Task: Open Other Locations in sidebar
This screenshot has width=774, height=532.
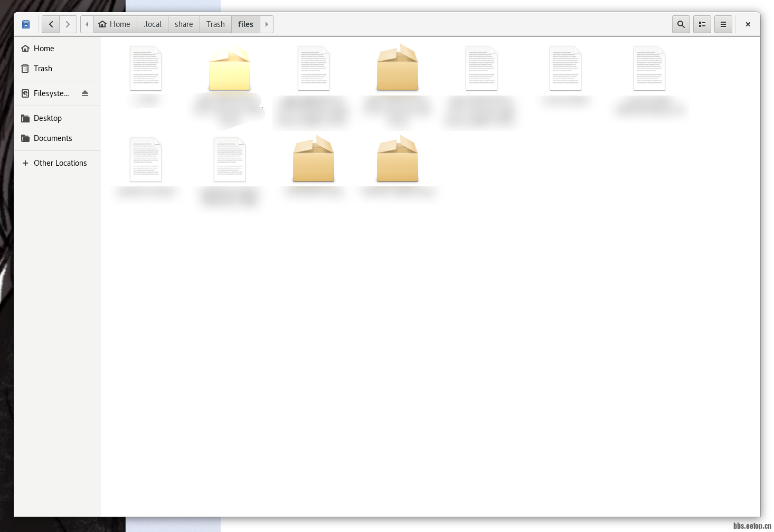Action: click(x=60, y=163)
